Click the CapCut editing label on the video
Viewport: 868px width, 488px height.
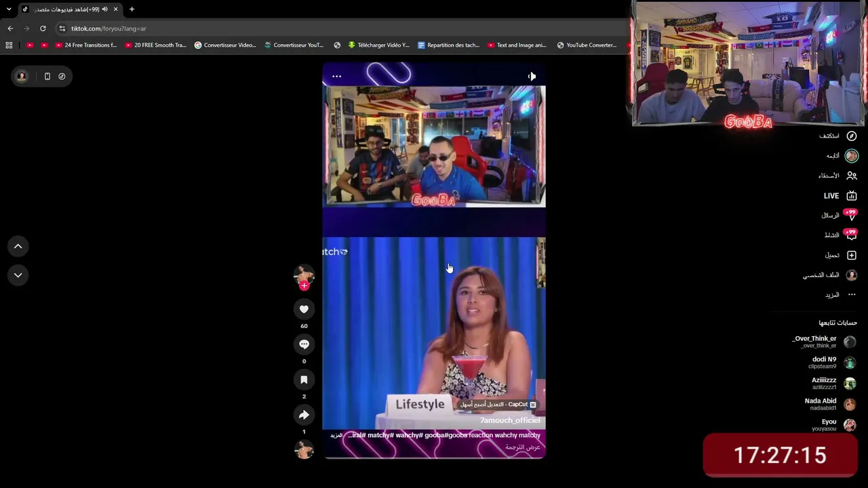tap(498, 405)
